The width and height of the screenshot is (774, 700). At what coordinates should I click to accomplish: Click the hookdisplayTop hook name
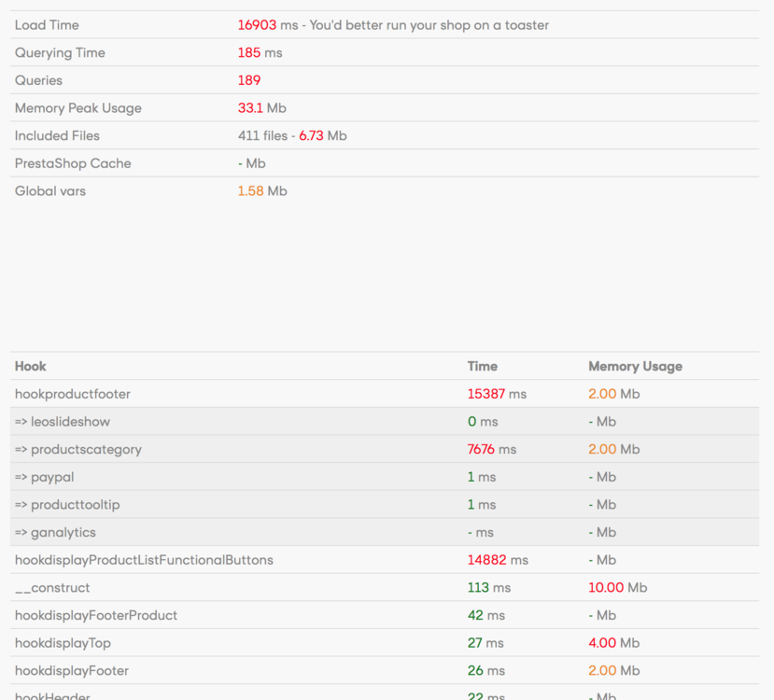63,643
